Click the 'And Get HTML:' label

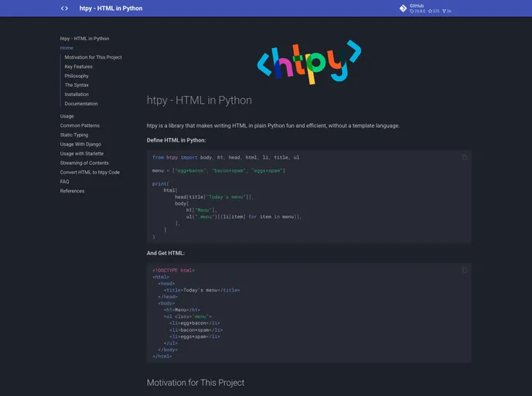[165, 253]
